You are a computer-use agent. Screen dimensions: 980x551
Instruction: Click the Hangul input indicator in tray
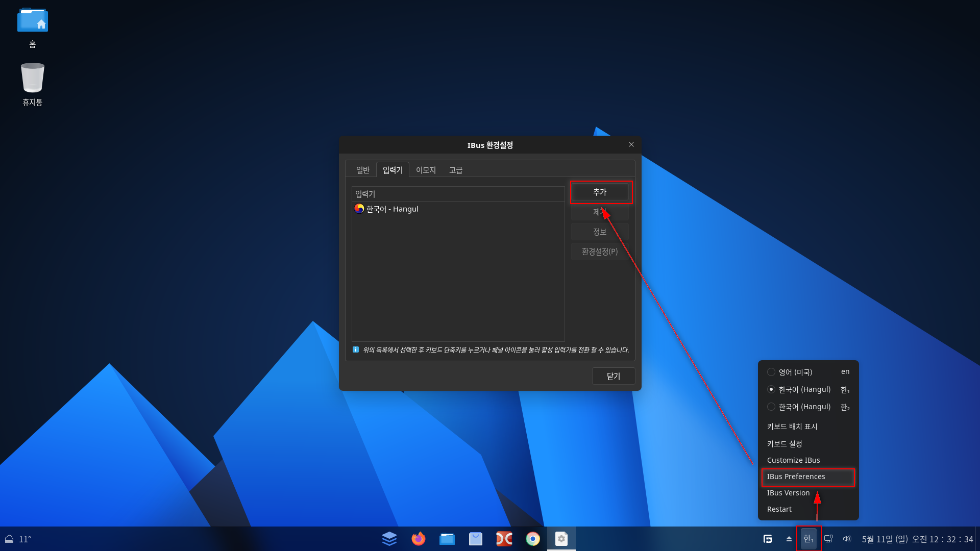[808, 539]
